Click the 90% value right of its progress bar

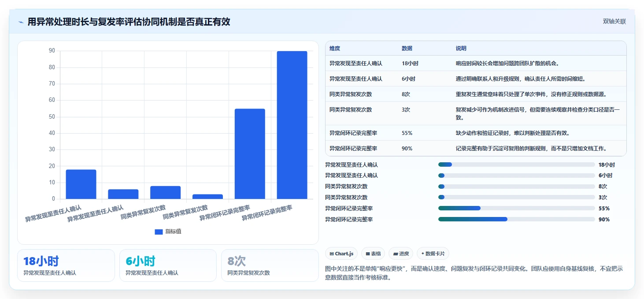pos(604,220)
